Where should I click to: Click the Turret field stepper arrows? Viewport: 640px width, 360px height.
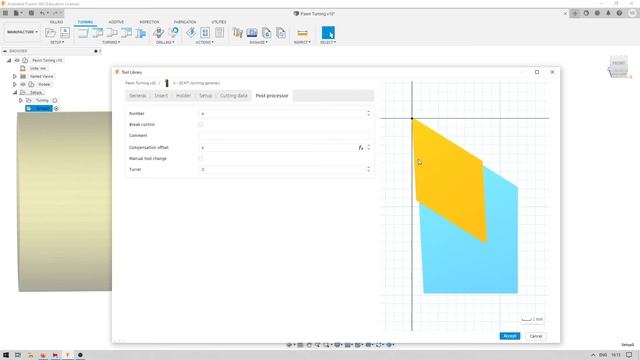tap(369, 169)
